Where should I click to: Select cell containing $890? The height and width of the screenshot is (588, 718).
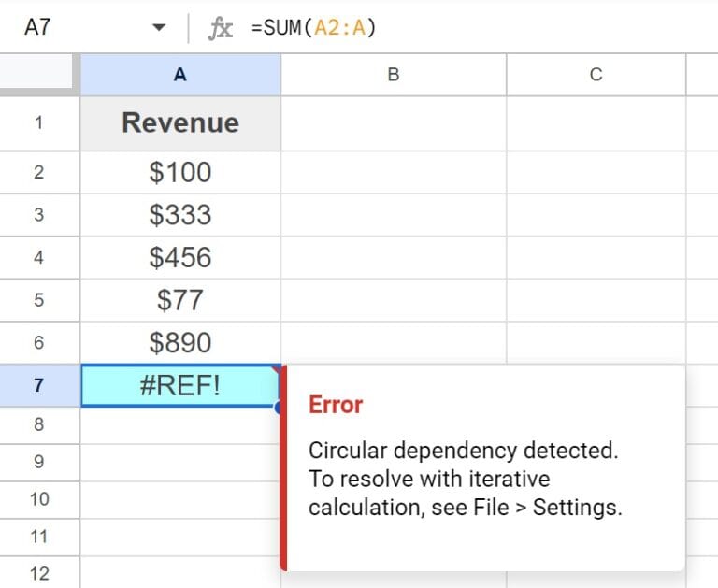pos(180,342)
